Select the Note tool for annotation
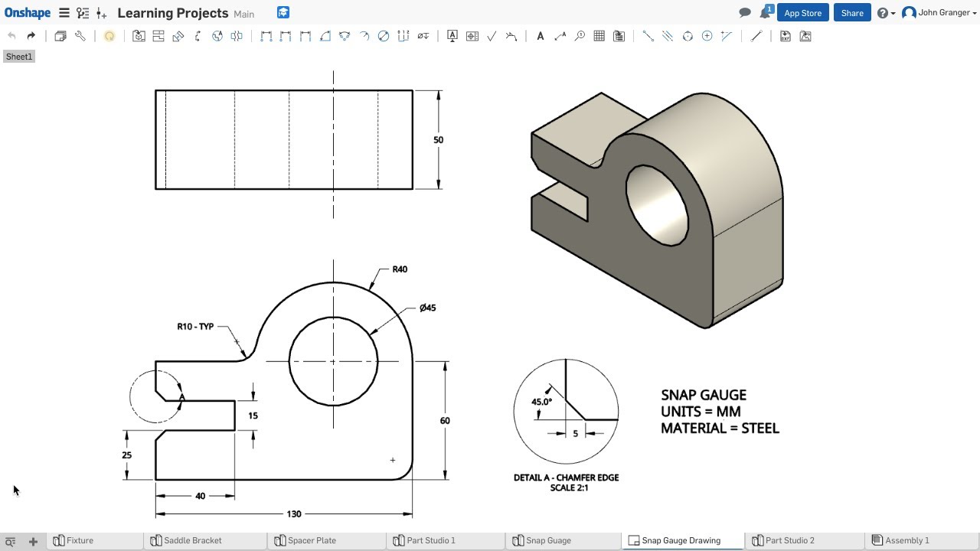Screen dimensions: 980x551 (x=541, y=36)
